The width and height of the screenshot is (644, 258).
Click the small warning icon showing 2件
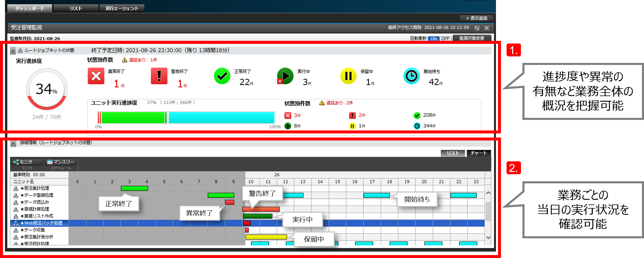352,115
